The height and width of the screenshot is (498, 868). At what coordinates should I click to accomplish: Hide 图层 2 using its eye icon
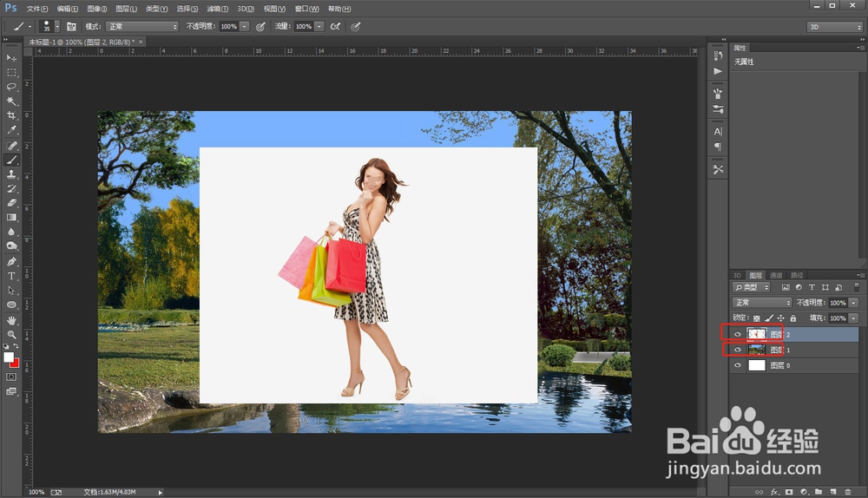pyautogui.click(x=738, y=334)
